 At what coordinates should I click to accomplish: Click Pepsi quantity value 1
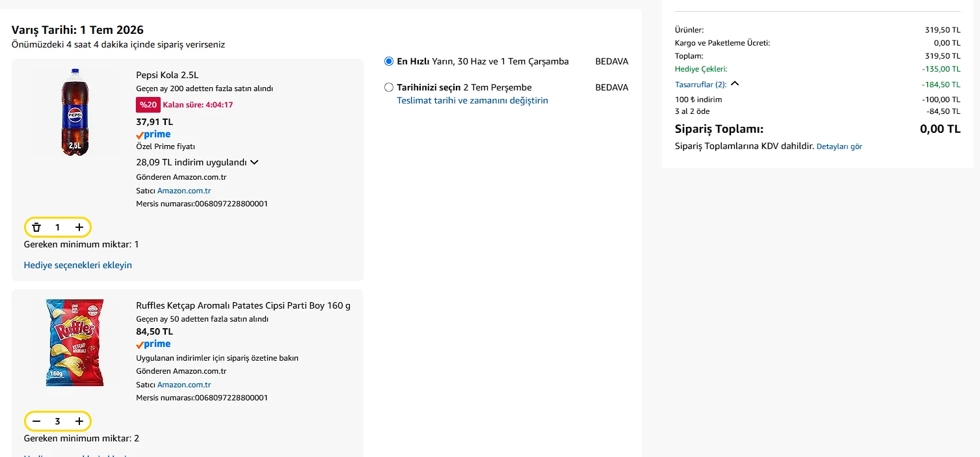[57, 227]
